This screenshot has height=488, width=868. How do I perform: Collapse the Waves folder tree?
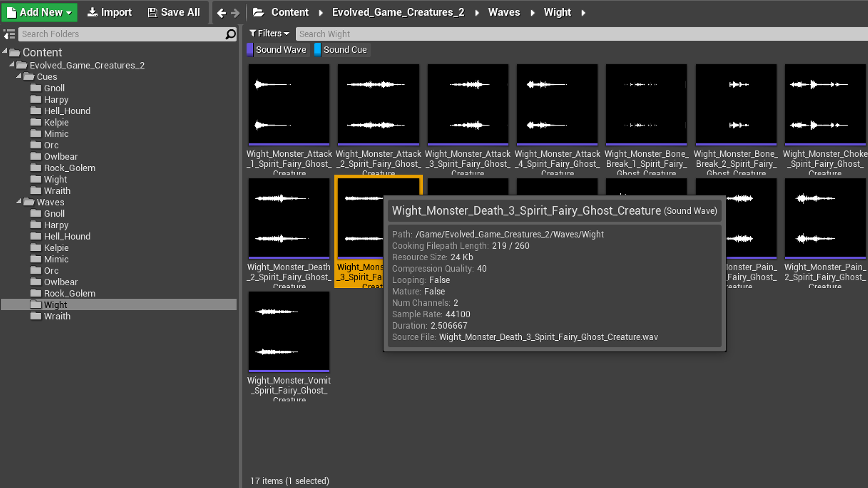click(19, 202)
